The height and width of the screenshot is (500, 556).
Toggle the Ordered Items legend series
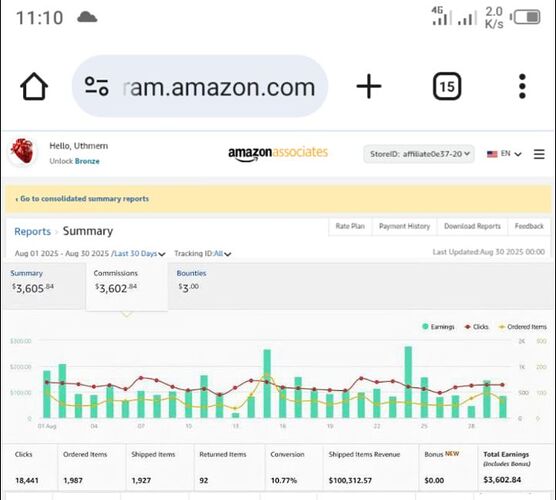523,327
